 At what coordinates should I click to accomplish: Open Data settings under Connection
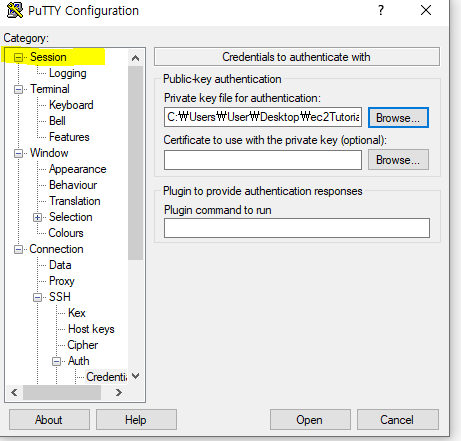click(60, 265)
